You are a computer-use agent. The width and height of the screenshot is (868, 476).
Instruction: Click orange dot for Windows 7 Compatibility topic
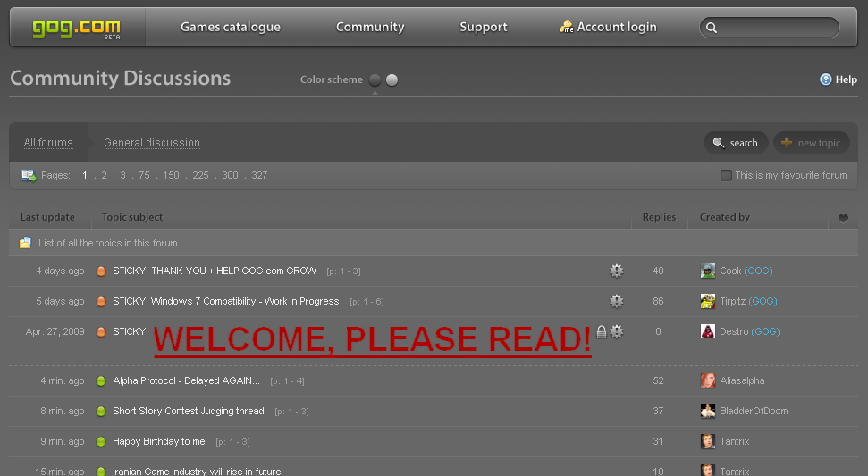101,301
